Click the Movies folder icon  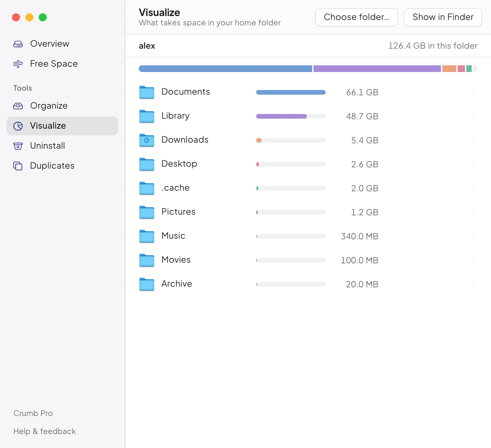147,260
